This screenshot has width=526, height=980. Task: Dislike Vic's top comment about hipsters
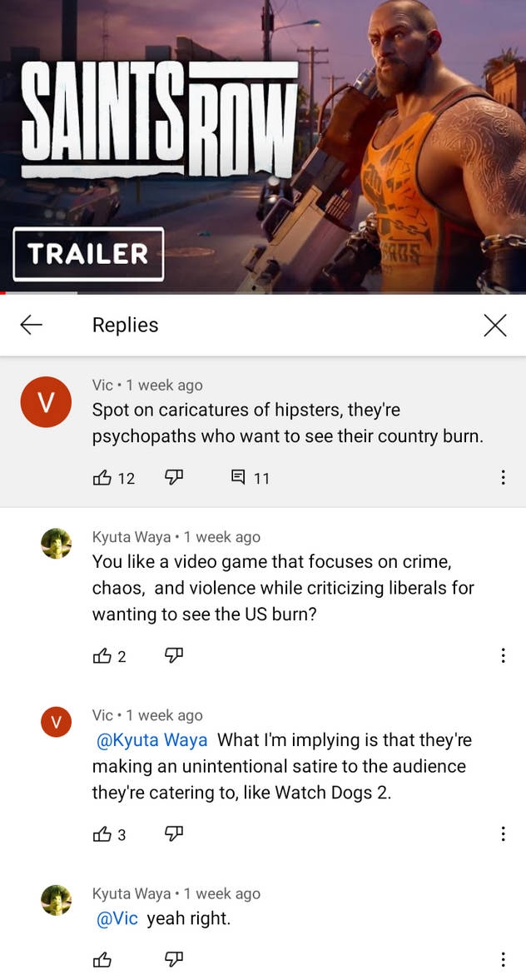pyautogui.click(x=173, y=478)
